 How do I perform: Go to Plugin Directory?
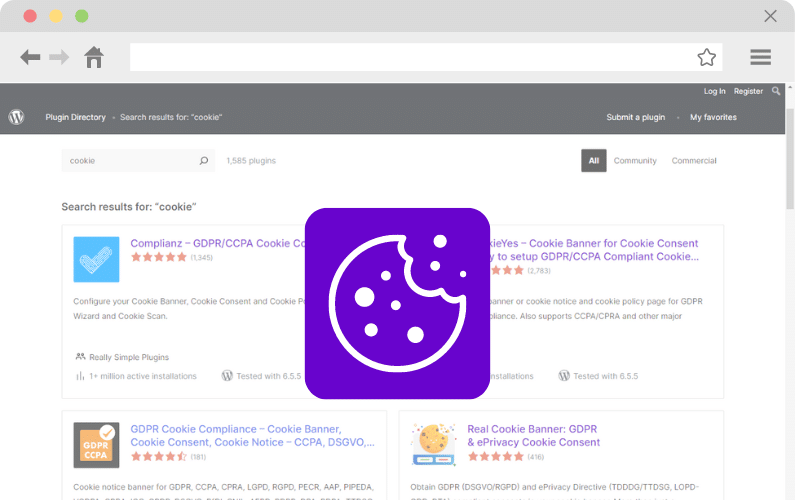[76, 117]
